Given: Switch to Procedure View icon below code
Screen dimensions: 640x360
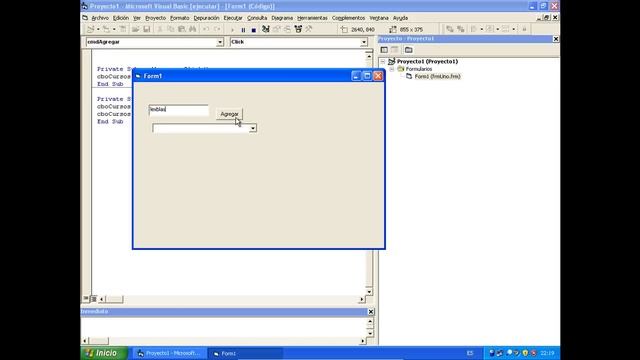Looking at the screenshot, I should tap(86, 299).
